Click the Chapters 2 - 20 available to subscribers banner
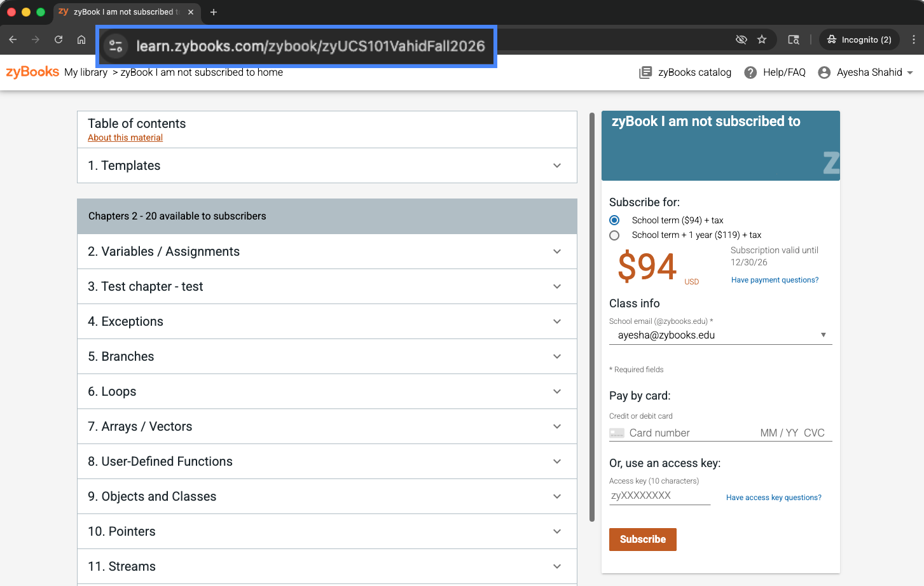The image size is (924, 586). [327, 216]
